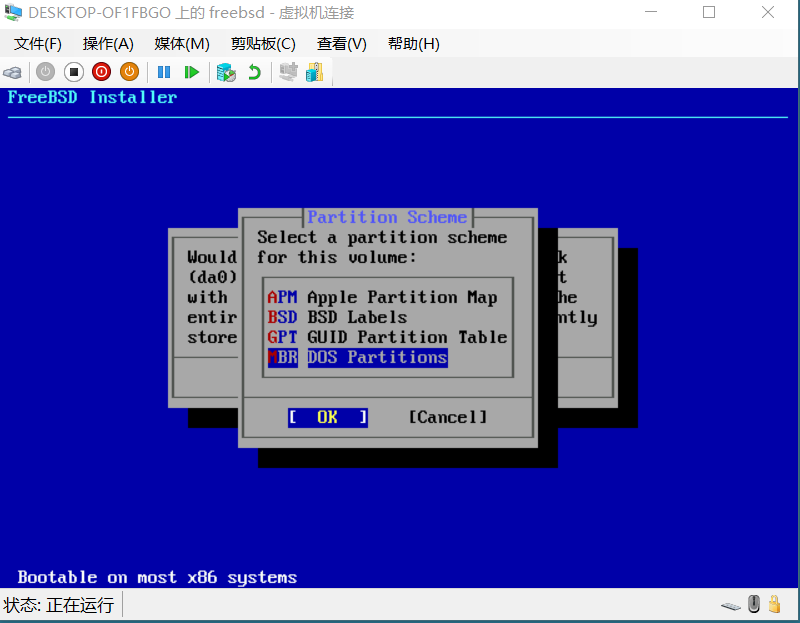Click the 状态: 正在运行 status text
The width and height of the screenshot is (800, 623).
point(58,605)
